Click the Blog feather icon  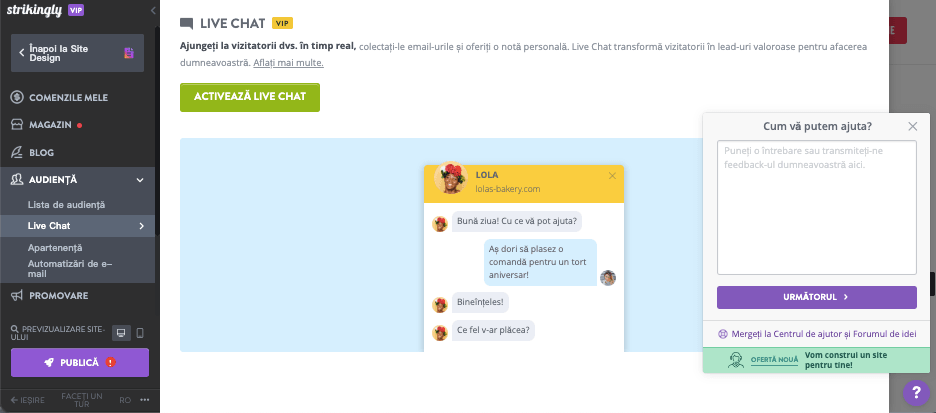tap(17, 153)
